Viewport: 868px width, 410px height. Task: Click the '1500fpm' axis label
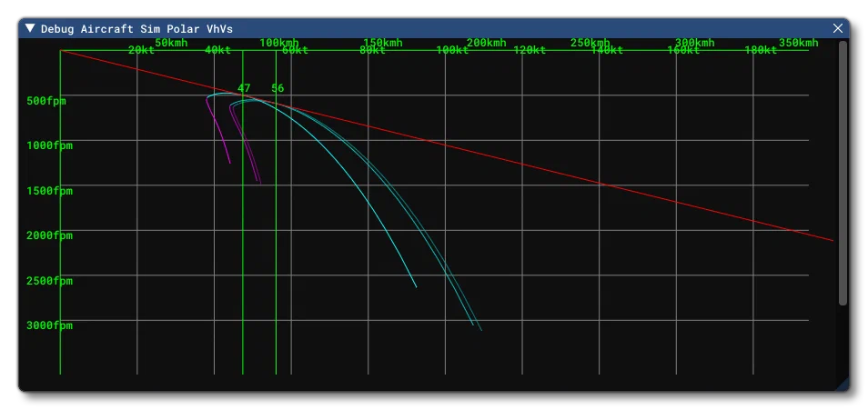pos(50,191)
